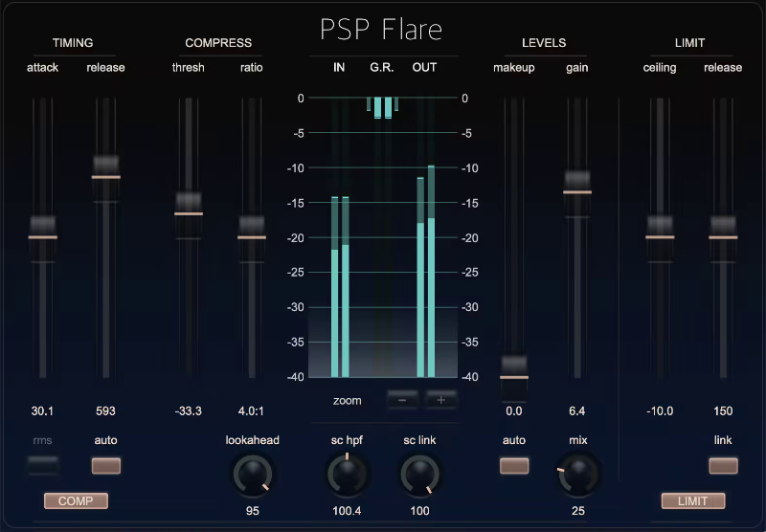766x532 pixels.
Task: Click the LIMIT section header text
Action: (689, 43)
